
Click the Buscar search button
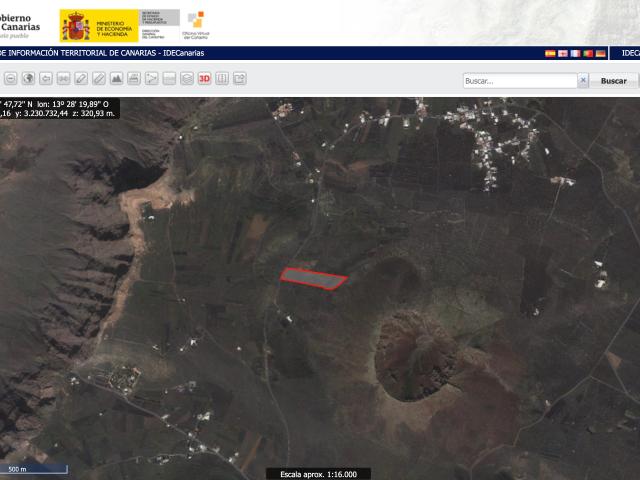[613, 81]
